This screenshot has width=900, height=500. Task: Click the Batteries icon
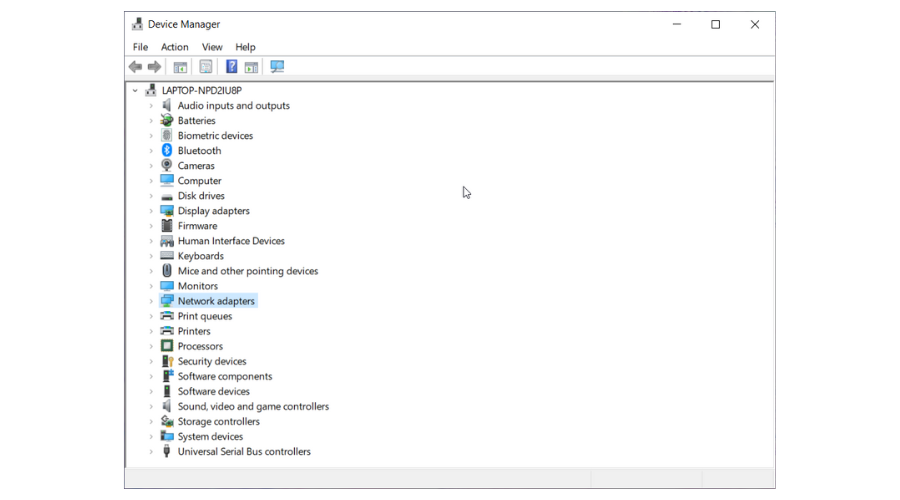point(166,120)
